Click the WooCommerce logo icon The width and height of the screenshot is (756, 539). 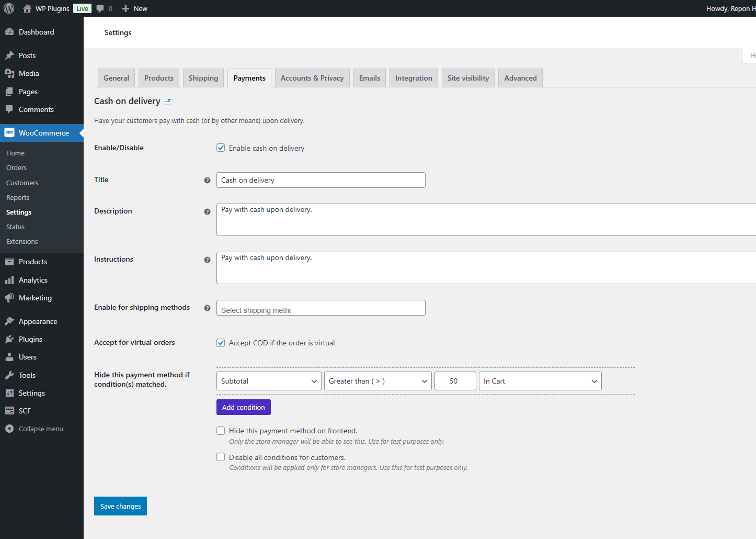(x=9, y=133)
